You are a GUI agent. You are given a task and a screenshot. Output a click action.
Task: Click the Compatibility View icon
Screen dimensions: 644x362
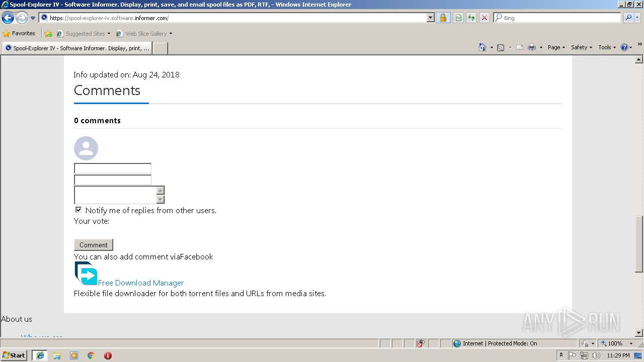pyautogui.click(x=458, y=18)
